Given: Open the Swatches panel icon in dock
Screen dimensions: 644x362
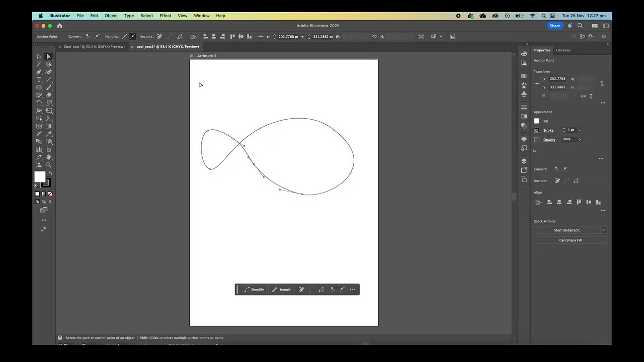Looking at the screenshot, I should point(524,76).
